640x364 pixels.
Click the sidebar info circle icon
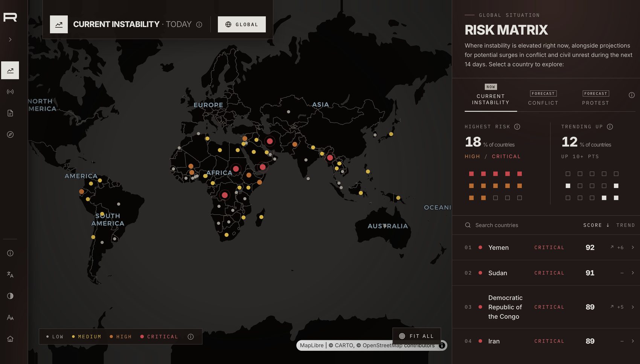(x=10, y=253)
